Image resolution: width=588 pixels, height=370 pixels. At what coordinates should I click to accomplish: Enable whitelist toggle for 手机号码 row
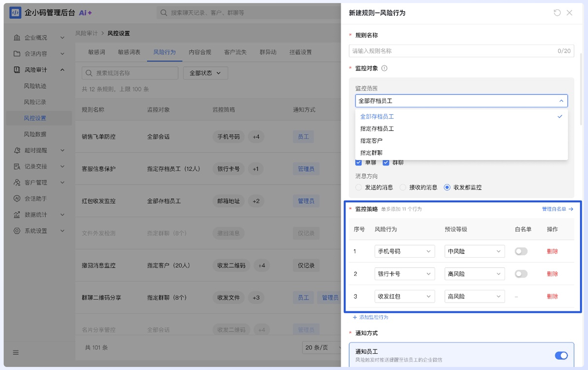coord(521,251)
